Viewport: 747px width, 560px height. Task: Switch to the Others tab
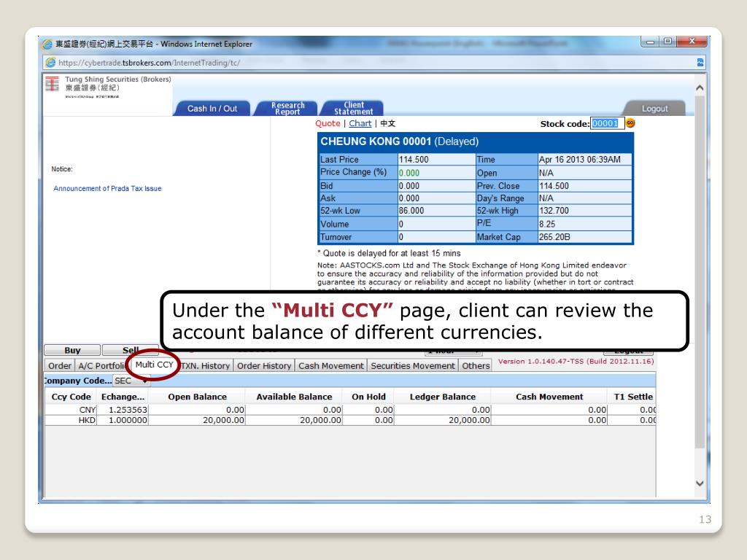(476, 366)
